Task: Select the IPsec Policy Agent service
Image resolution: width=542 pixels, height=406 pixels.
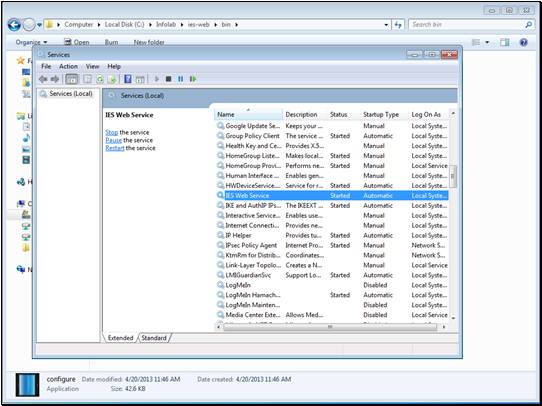Action: point(332,245)
